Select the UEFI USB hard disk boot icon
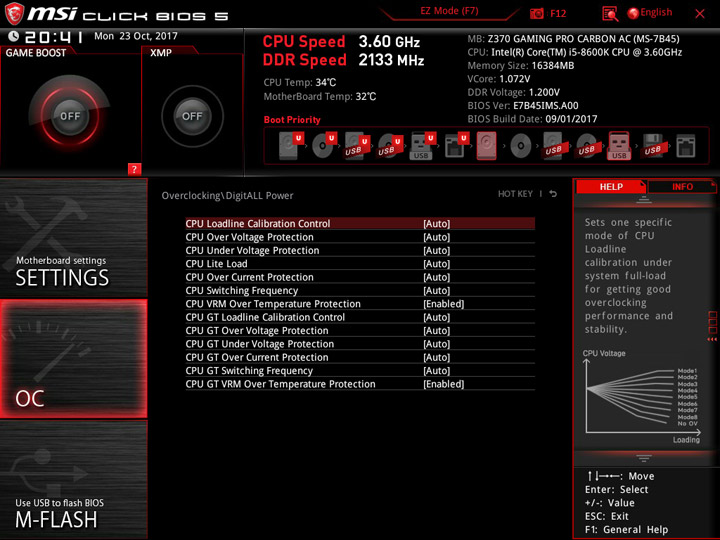The width and height of the screenshot is (720, 540). (357, 146)
